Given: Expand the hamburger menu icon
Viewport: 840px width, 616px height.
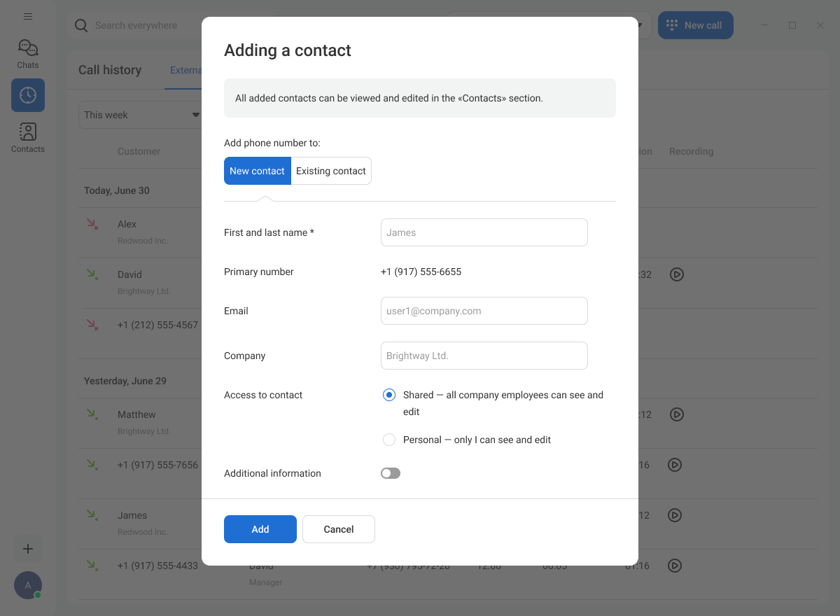Looking at the screenshot, I should 28,17.
